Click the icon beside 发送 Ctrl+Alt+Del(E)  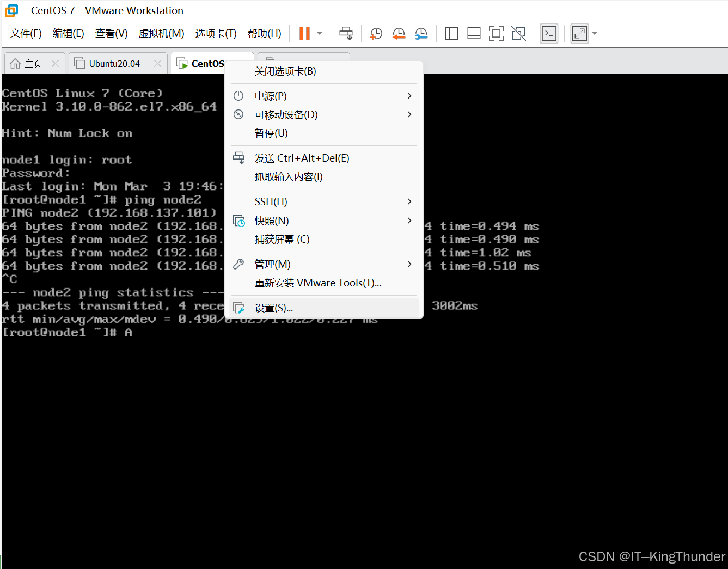click(x=238, y=158)
